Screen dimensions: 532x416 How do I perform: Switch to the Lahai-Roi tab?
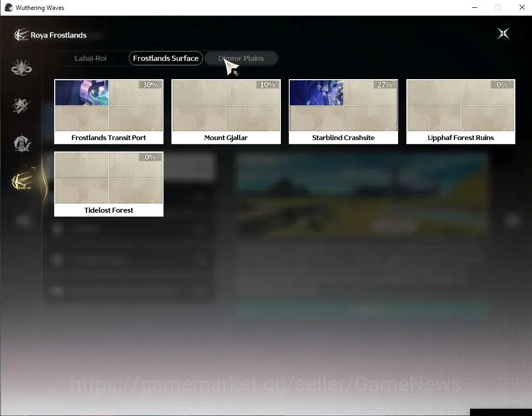click(90, 58)
